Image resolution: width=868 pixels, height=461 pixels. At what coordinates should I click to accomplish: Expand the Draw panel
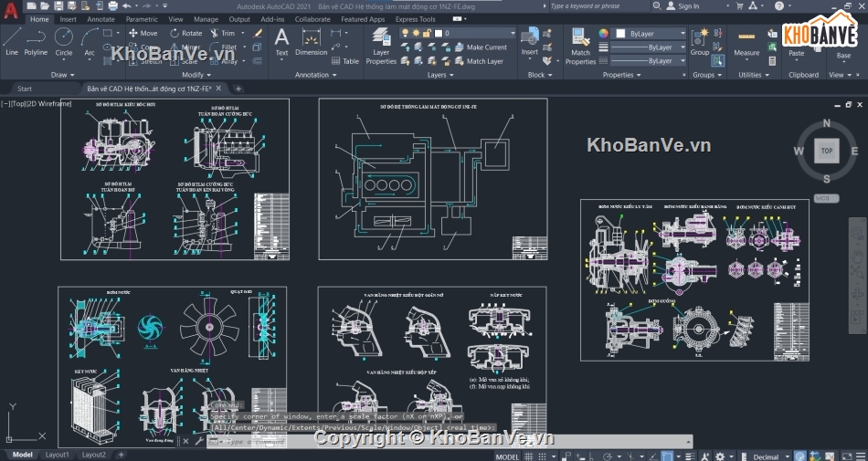[x=62, y=75]
